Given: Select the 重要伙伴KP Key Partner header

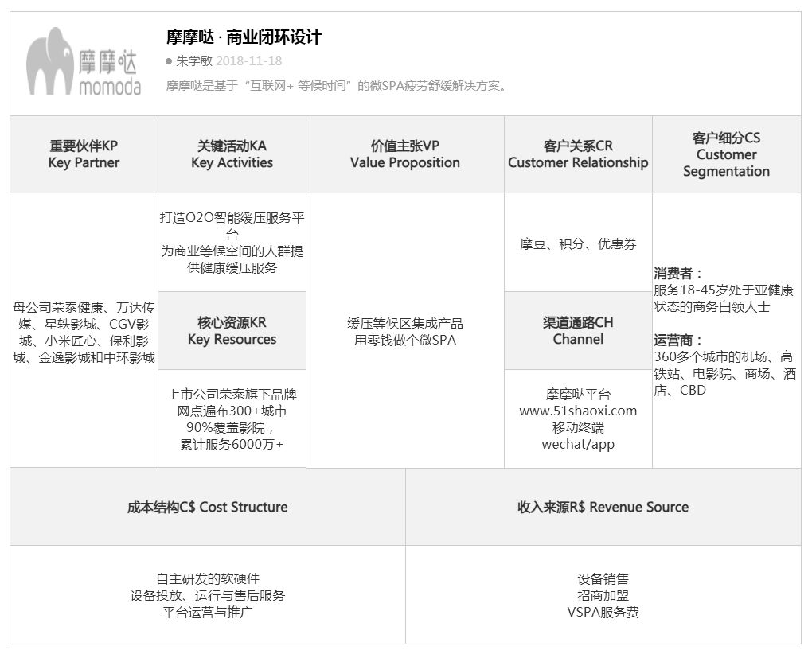Looking at the screenshot, I should point(84,154).
